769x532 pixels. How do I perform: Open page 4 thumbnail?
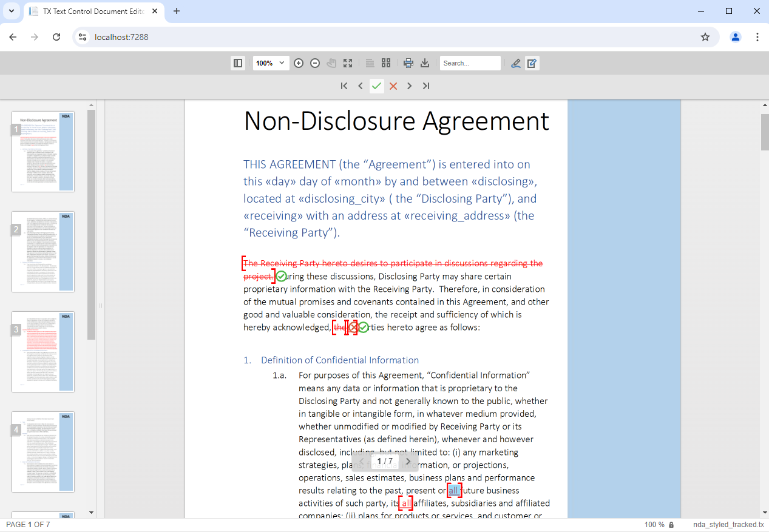click(x=43, y=452)
